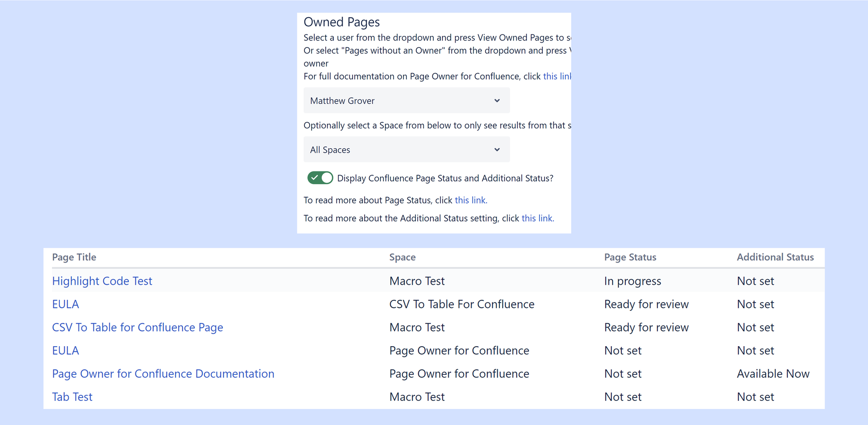Screen dimensions: 868x425
Task: Open EULA in CSV To Table space
Action: (x=66, y=304)
